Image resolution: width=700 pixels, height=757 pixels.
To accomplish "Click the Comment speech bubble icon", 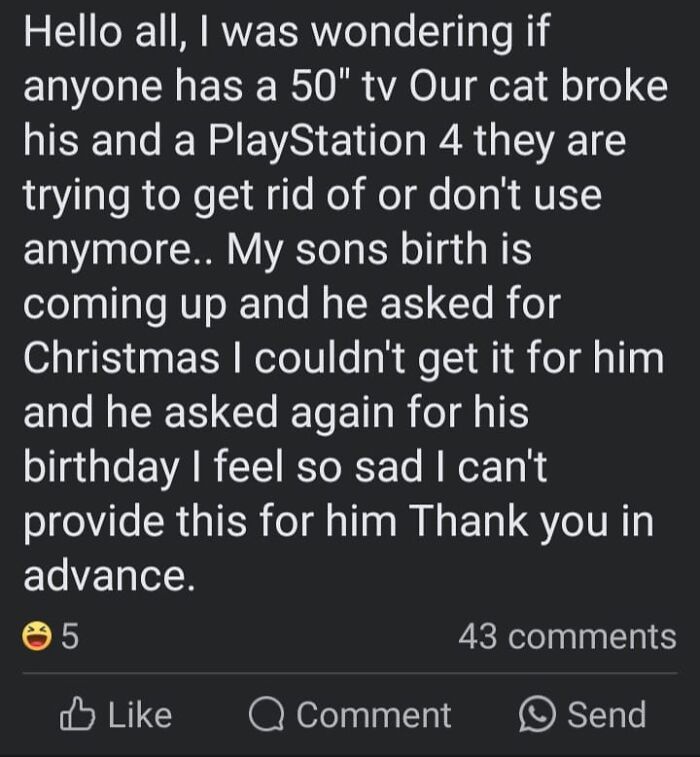I will point(267,715).
